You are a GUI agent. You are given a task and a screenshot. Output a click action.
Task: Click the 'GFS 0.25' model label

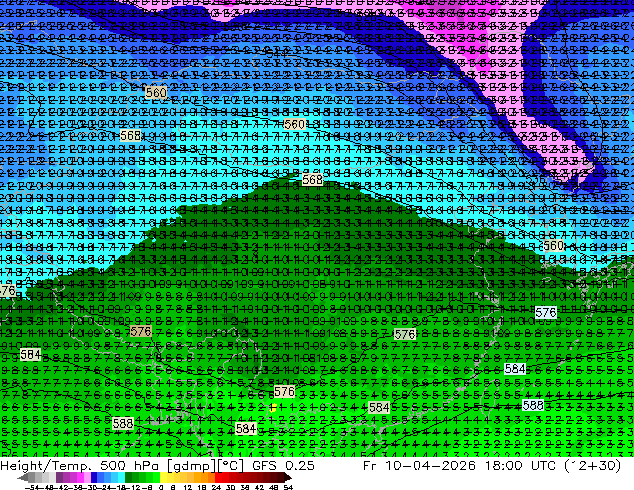click(x=283, y=466)
